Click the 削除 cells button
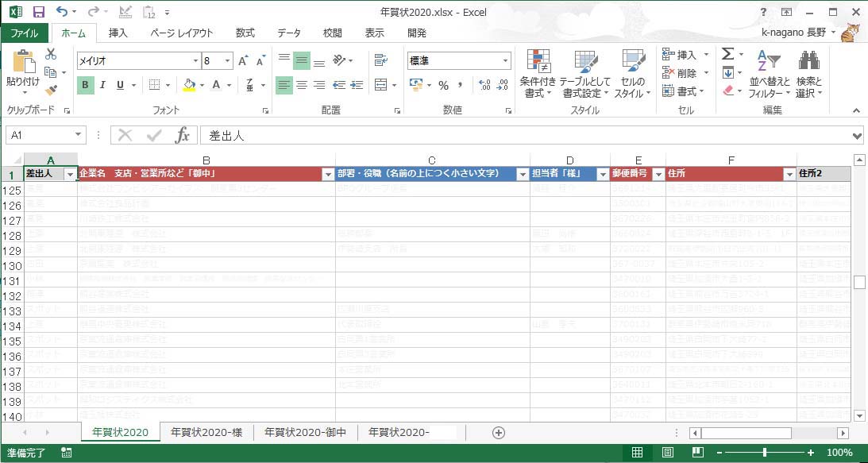 click(680, 73)
